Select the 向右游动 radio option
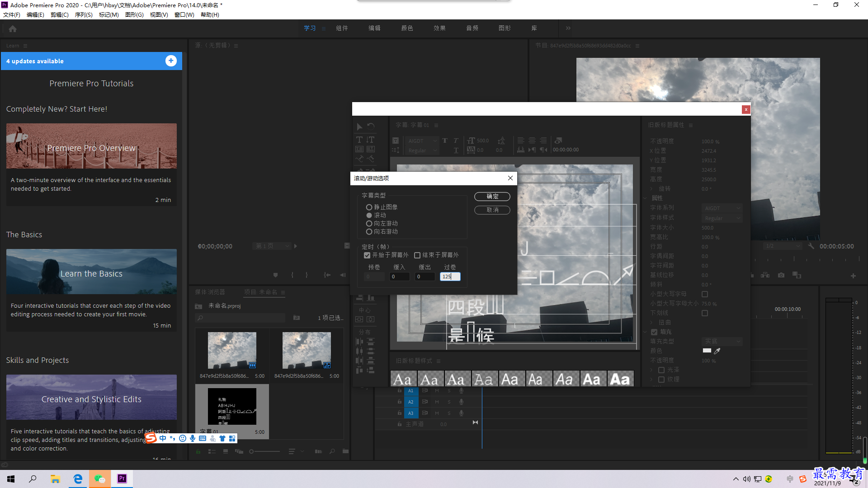 [x=369, y=231]
